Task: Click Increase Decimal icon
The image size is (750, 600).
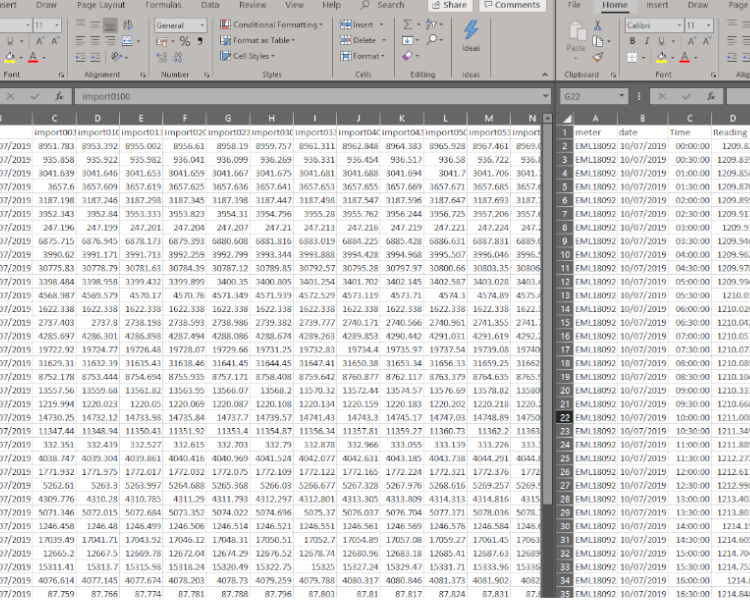Action: [162, 57]
